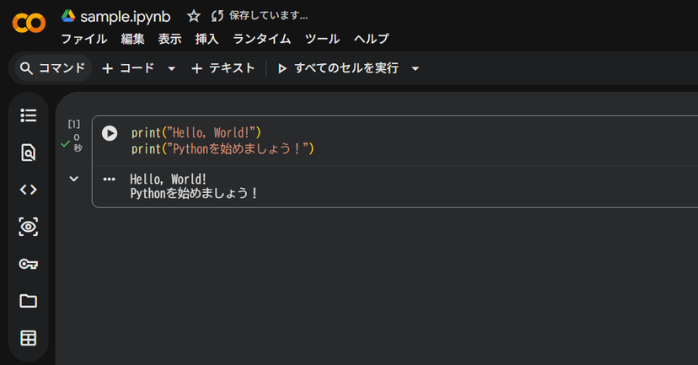Click the 保存しています… status text
This screenshot has width=698, height=365.
coord(268,16)
